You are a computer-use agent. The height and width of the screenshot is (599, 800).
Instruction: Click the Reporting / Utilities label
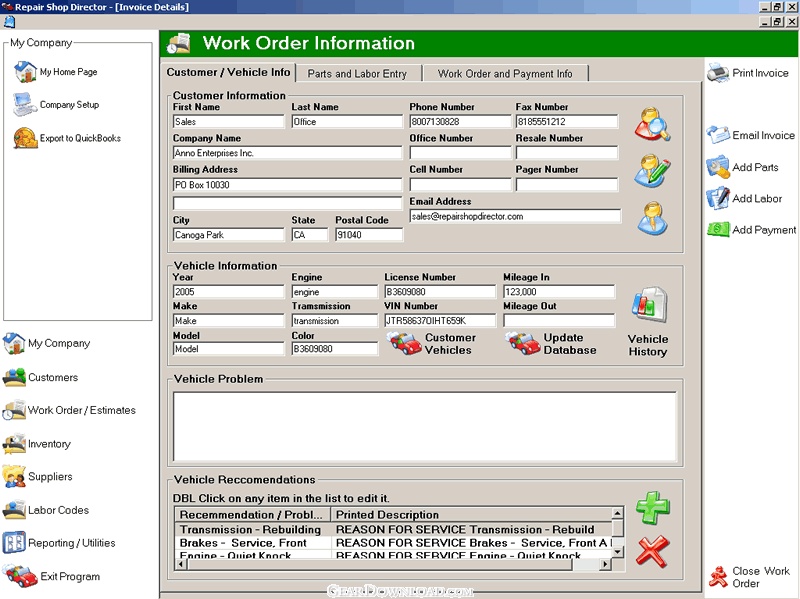[x=72, y=543]
